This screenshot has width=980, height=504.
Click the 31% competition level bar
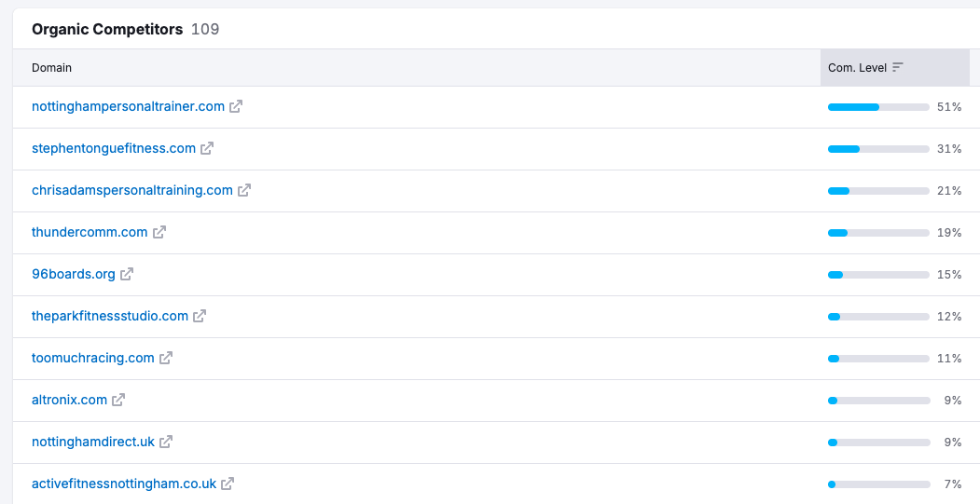(x=878, y=149)
